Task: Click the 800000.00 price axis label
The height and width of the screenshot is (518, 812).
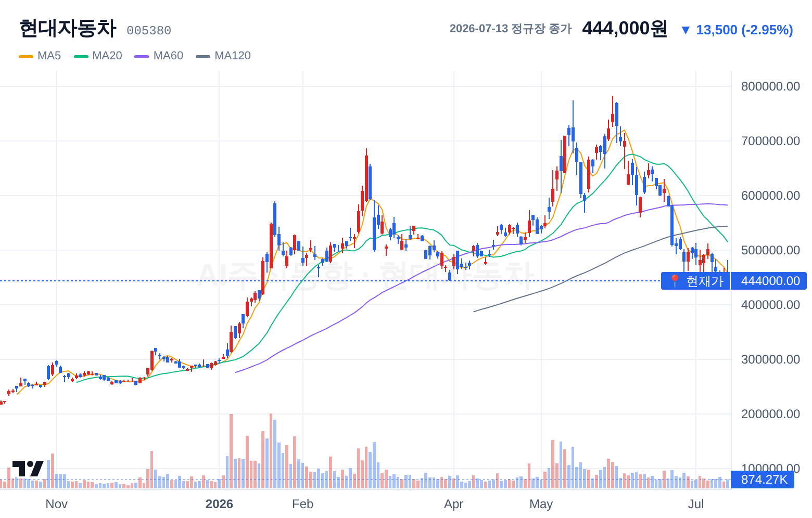Action: (770, 86)
